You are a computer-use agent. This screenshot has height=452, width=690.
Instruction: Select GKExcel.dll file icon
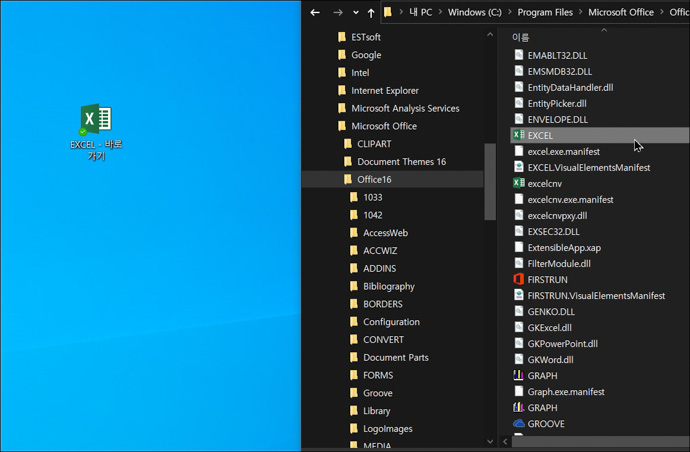point(519,327)
